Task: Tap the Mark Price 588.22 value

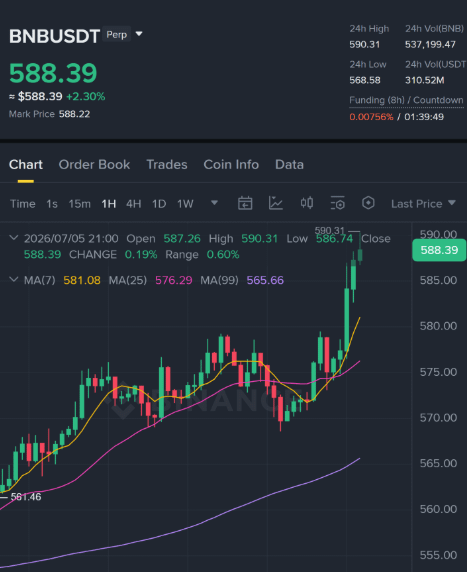Action: click(74, 114)
